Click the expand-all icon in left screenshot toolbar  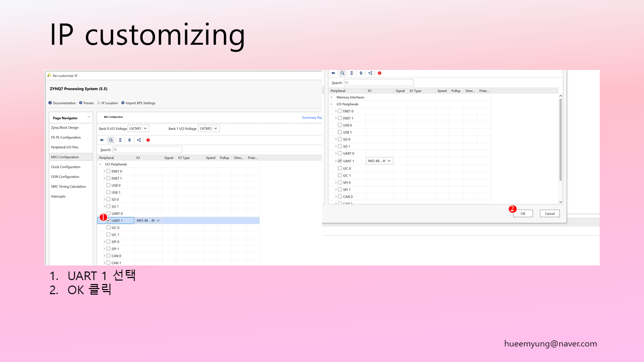click(x=129, y=140)
